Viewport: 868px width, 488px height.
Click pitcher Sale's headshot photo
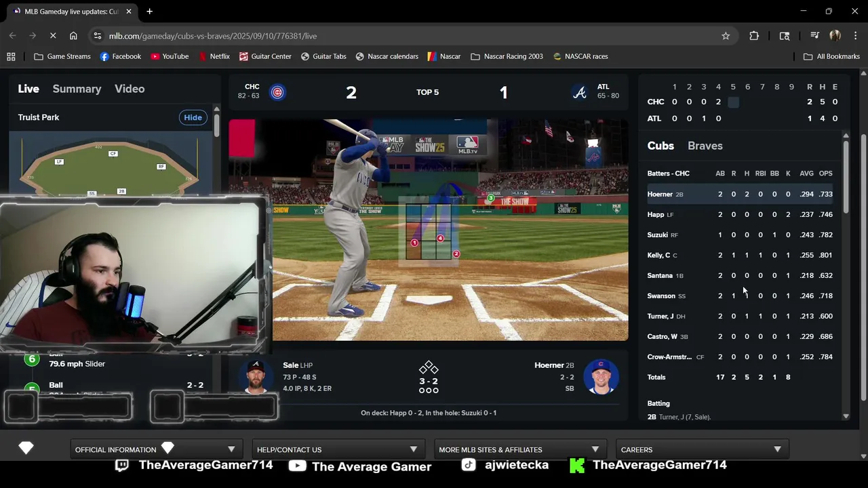[x=256, y=377]
